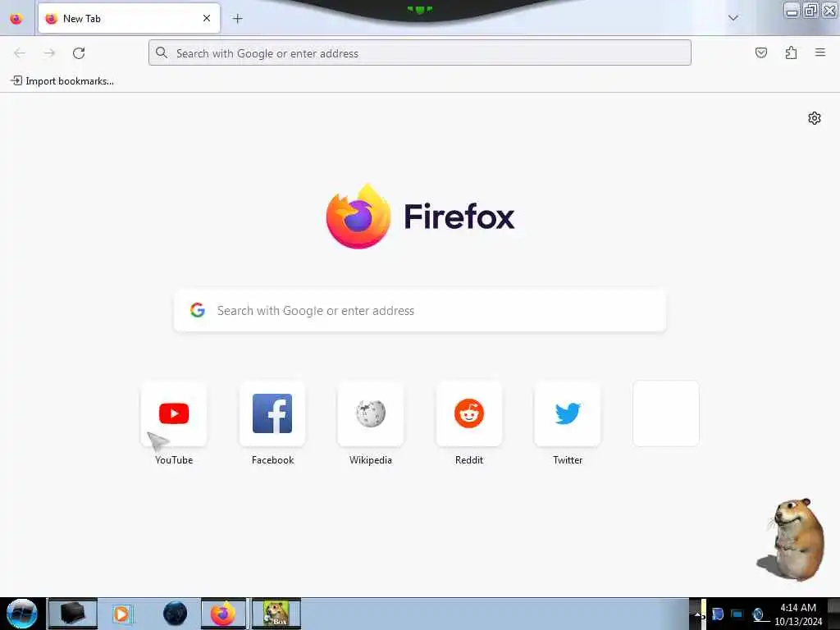The height and width of the screenshot is (630, 840).
Task: Open the Wikipedia shortcut tile
Action: coord(371,413)
